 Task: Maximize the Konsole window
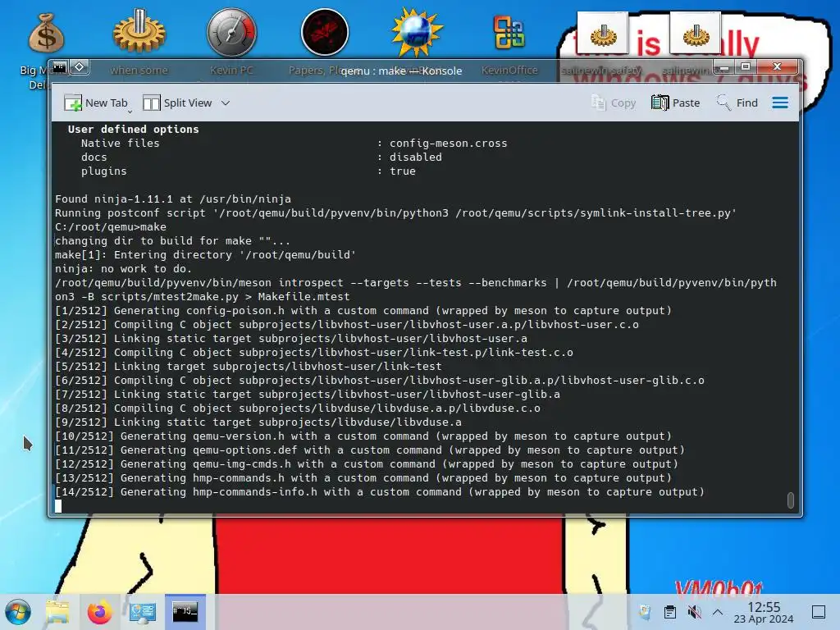[745, 67]
